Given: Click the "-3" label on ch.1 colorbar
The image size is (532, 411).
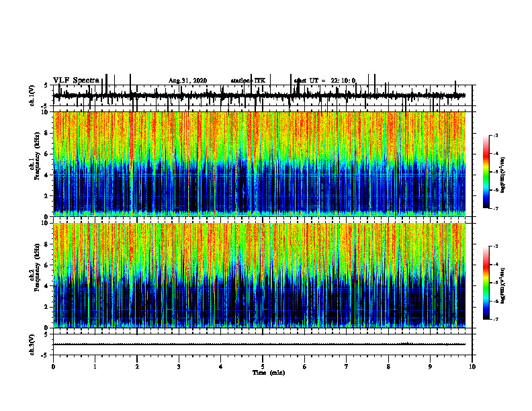Looking at the screenshot, I should 495,135.
